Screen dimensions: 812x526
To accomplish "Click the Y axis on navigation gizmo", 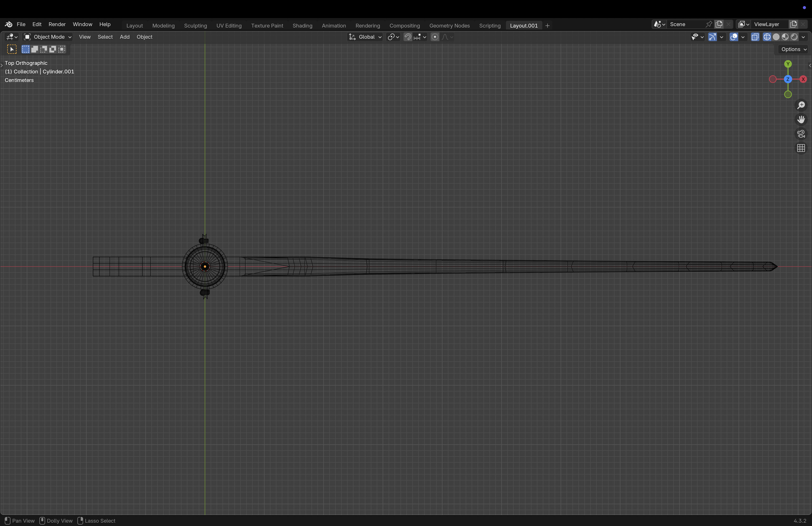I will (788, 64).
